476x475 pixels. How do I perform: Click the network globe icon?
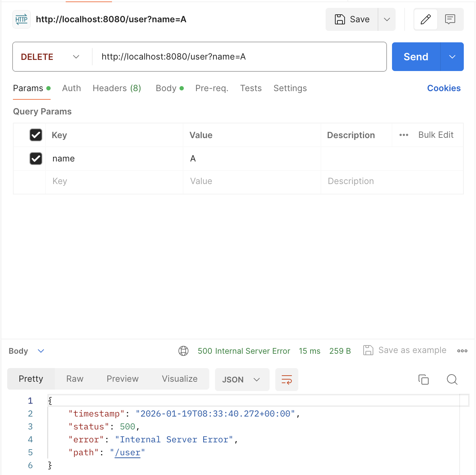click(183, 351)
